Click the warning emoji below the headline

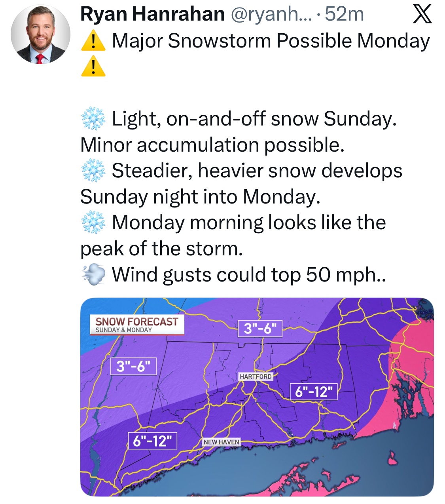tap(93, 67)
